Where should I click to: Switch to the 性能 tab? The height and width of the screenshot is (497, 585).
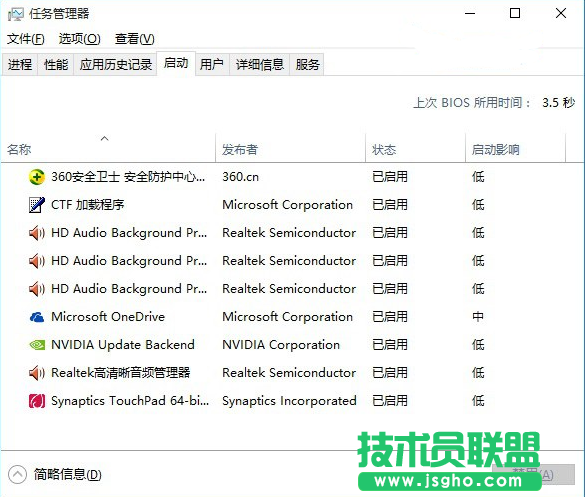tap(56, 65)
